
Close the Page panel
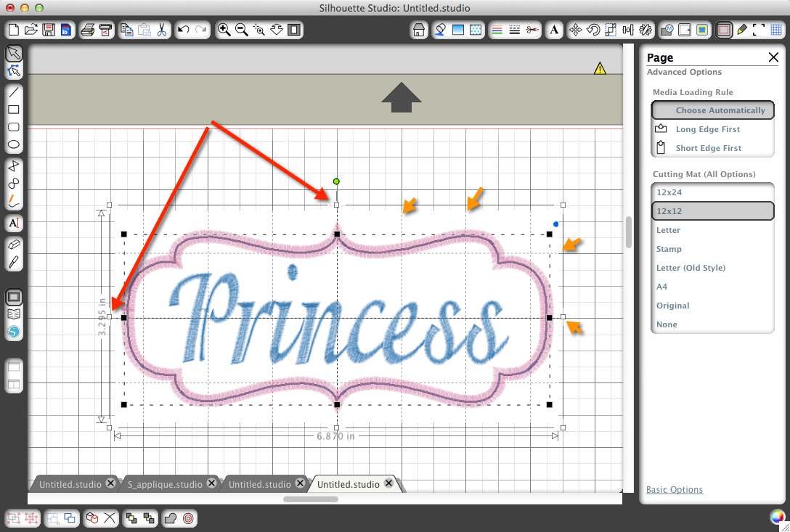(773, 57)
